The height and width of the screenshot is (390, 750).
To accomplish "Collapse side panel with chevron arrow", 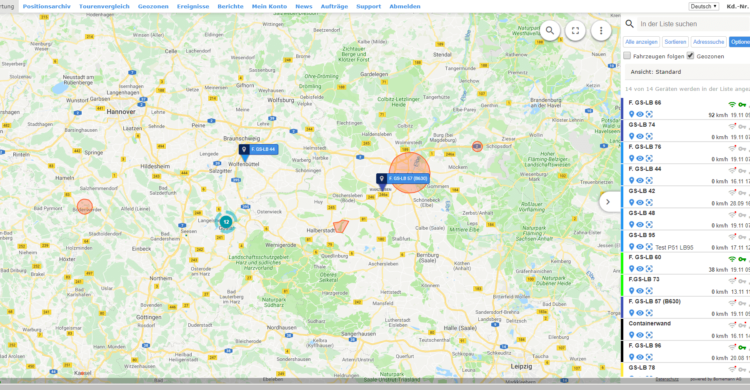I will pyautogui.click(x=608, y=202).
